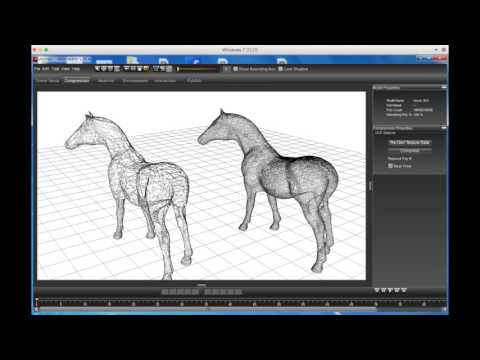Toggle the Show Bounding Box checkbox
The image size is (480, 360).
[235, 69]
